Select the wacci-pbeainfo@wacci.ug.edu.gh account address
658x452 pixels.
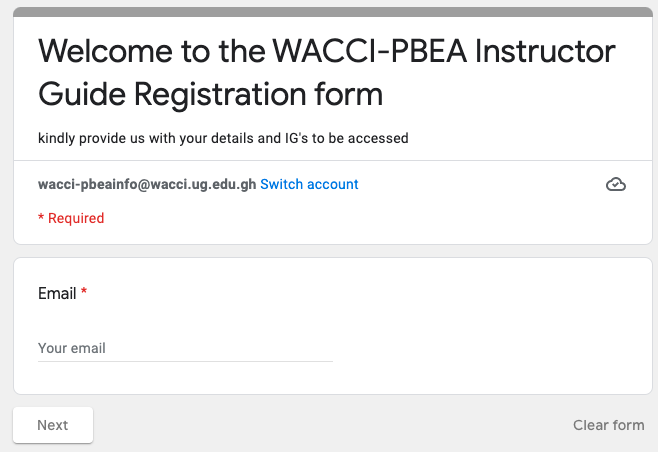(x=147, y=184)
